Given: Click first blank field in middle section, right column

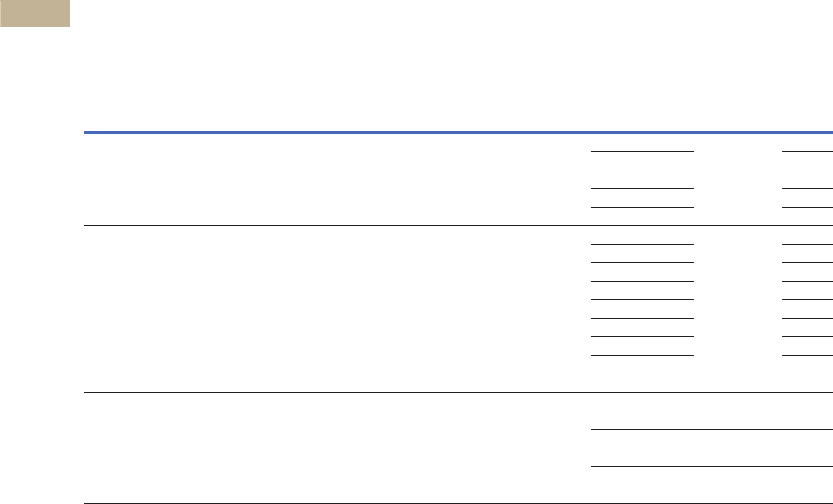Looking at the screenshot, I should [808, 245].
